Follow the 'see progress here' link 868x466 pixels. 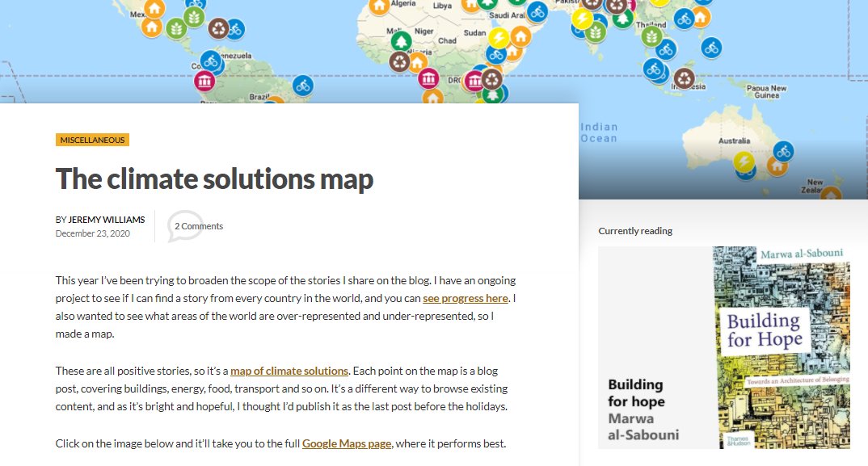point(466,298)
